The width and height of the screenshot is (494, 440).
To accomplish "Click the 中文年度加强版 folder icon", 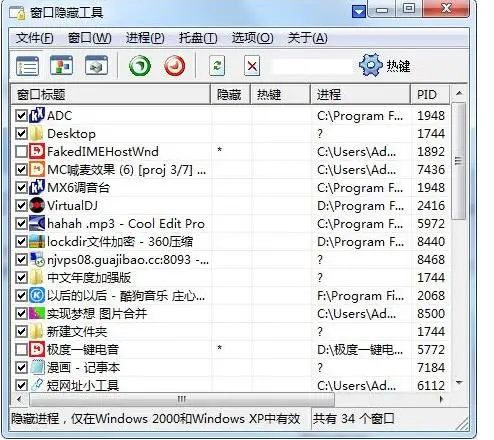I will click(37, 277).
